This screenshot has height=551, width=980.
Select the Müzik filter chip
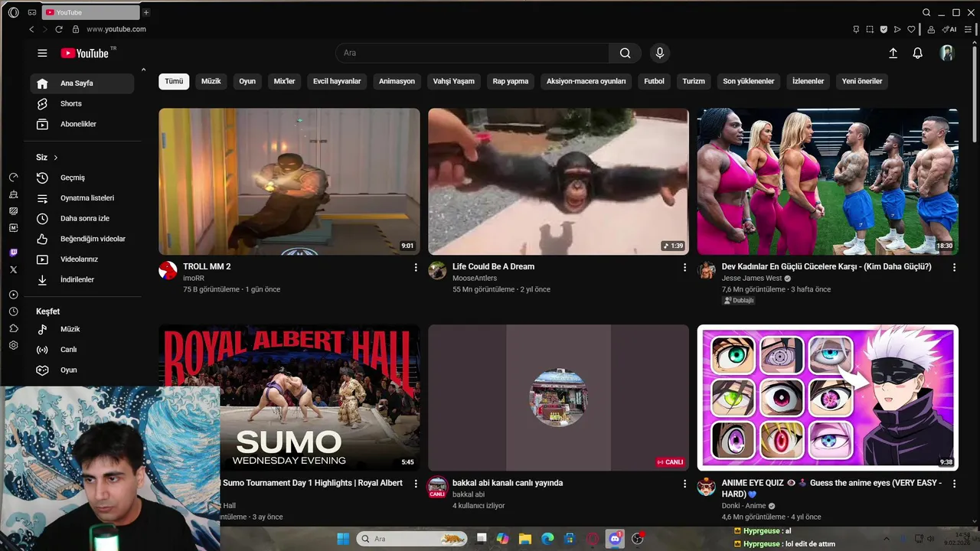211,81
